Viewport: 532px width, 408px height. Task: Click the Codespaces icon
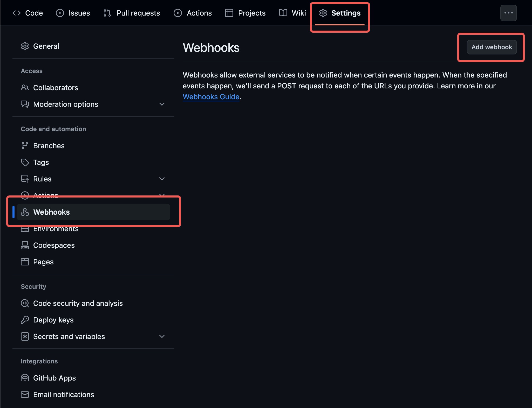(25, 245)
